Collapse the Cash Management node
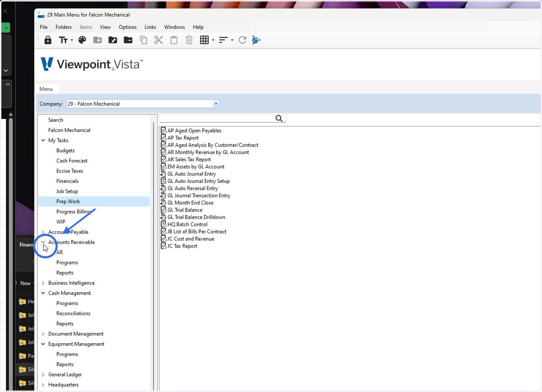 (43, 293)
